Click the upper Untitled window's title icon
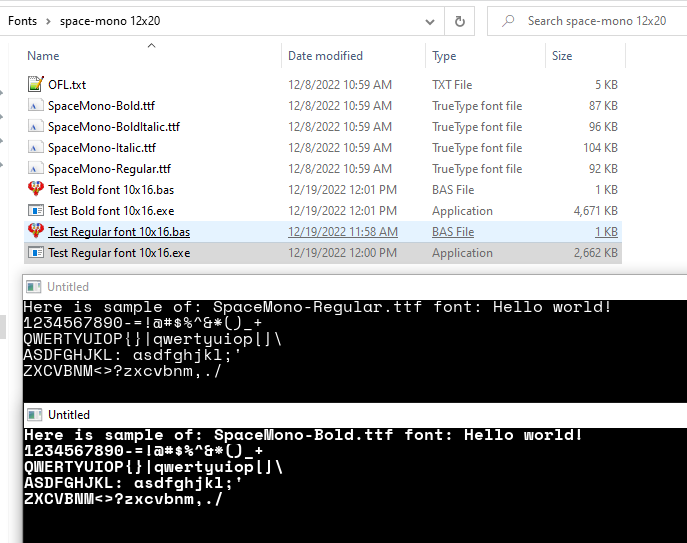The width and height of the screenshot is (687, 543). click(x=34, y=287)
